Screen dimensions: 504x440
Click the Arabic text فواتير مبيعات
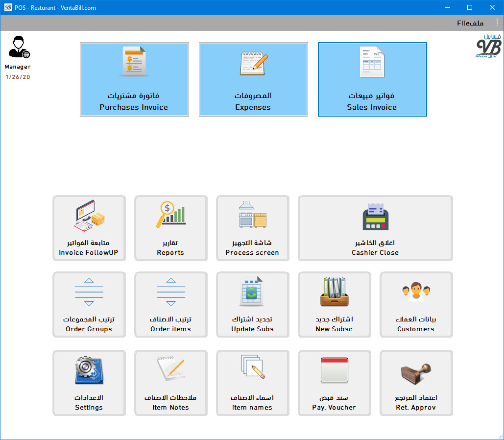(x=372, y=96)
